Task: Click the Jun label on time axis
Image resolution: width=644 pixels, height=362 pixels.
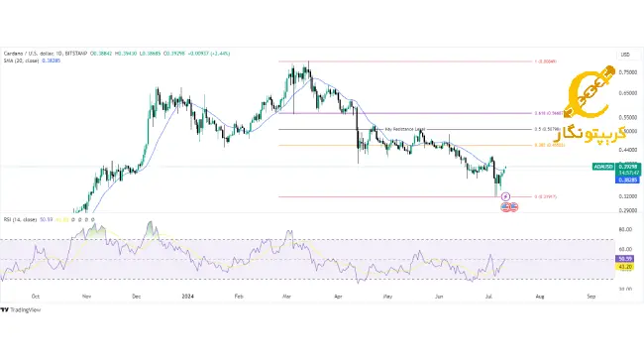Action: (x=439, y=297)
